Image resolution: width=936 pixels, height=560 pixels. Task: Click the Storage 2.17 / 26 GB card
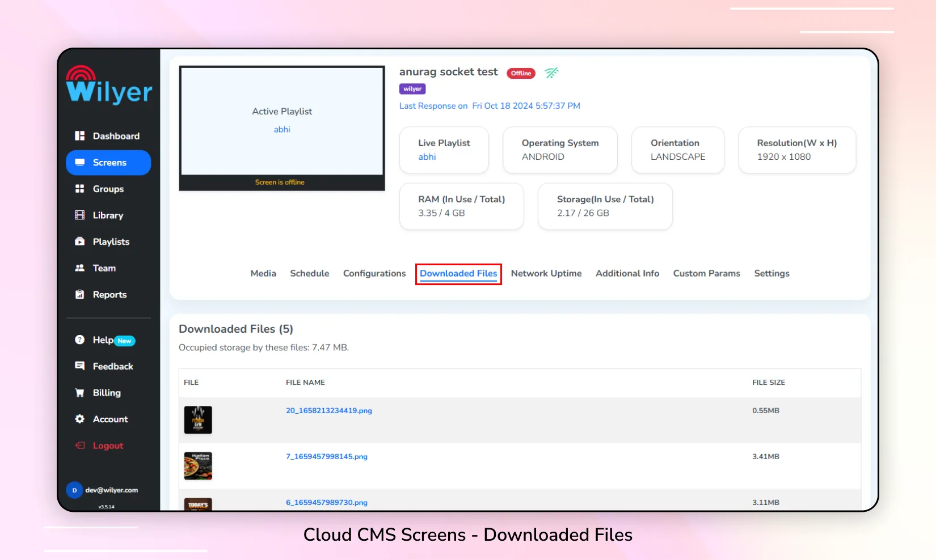[605, 206]
